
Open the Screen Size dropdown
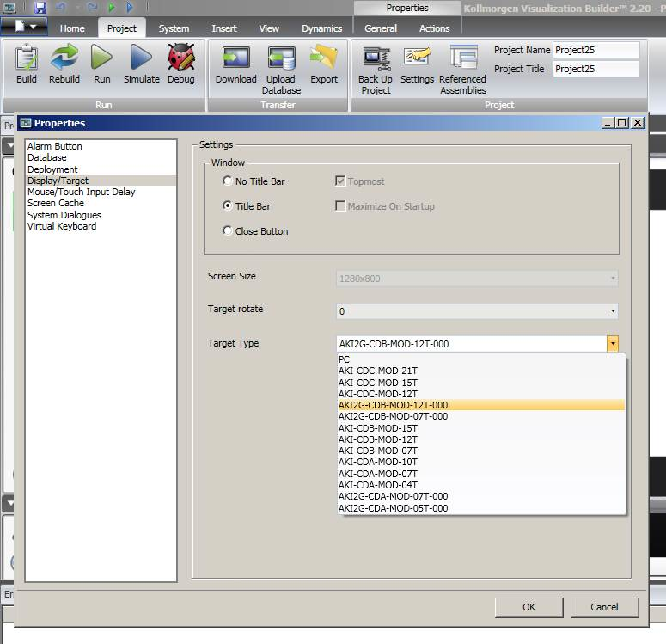coord(477,279)
